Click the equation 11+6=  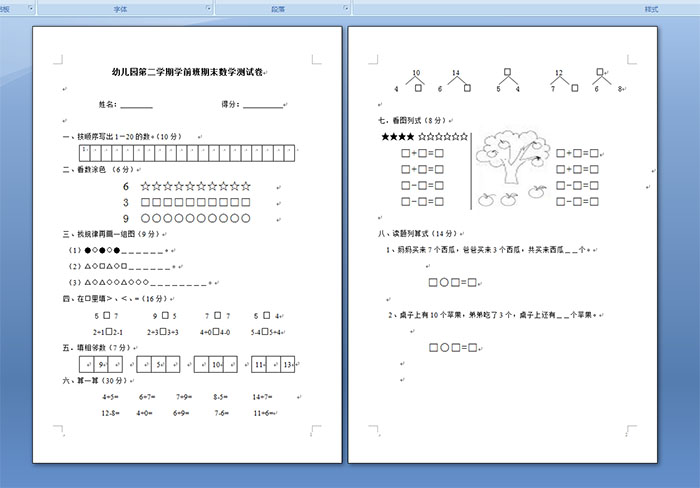click(x=263, y=413)
